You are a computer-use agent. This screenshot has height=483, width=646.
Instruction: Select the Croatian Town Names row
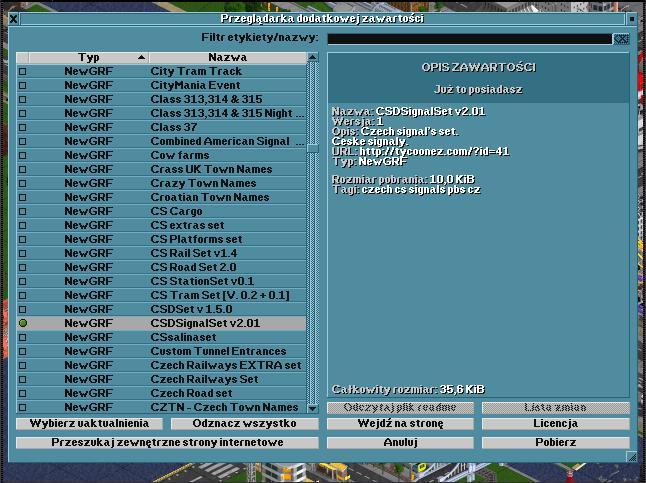coord(210,198)
